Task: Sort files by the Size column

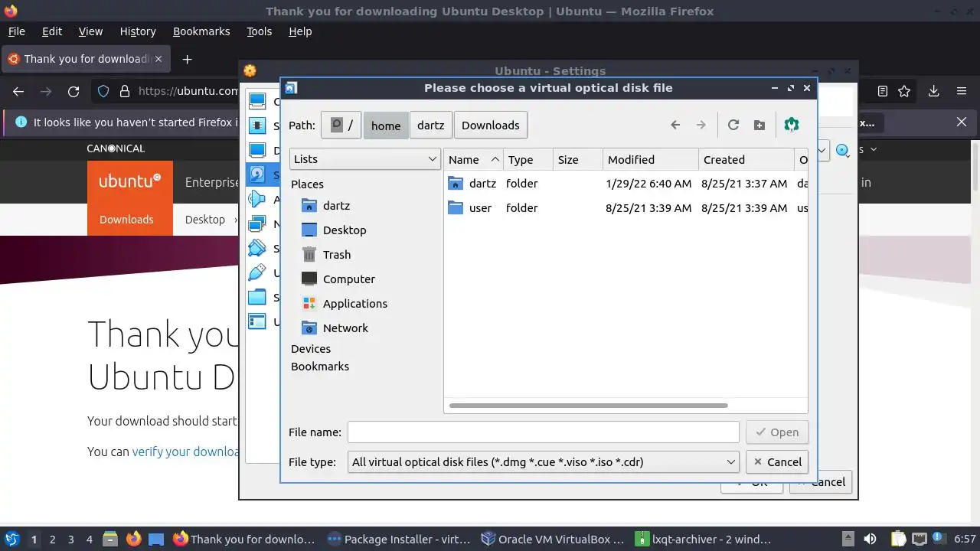Action: coord(577,159)
